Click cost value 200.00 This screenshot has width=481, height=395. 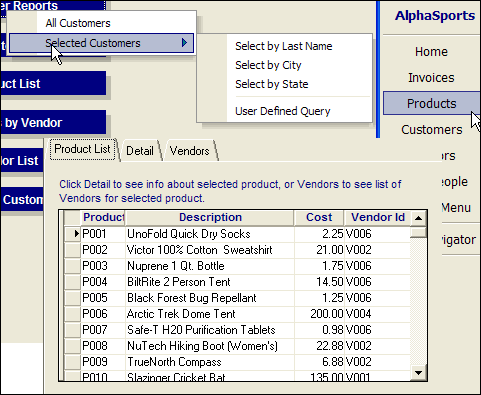point(327,314)
